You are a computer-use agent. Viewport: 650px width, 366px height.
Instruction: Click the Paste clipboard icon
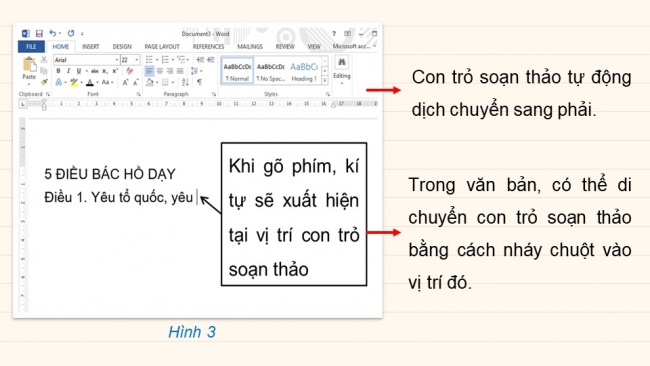[29, 65]
